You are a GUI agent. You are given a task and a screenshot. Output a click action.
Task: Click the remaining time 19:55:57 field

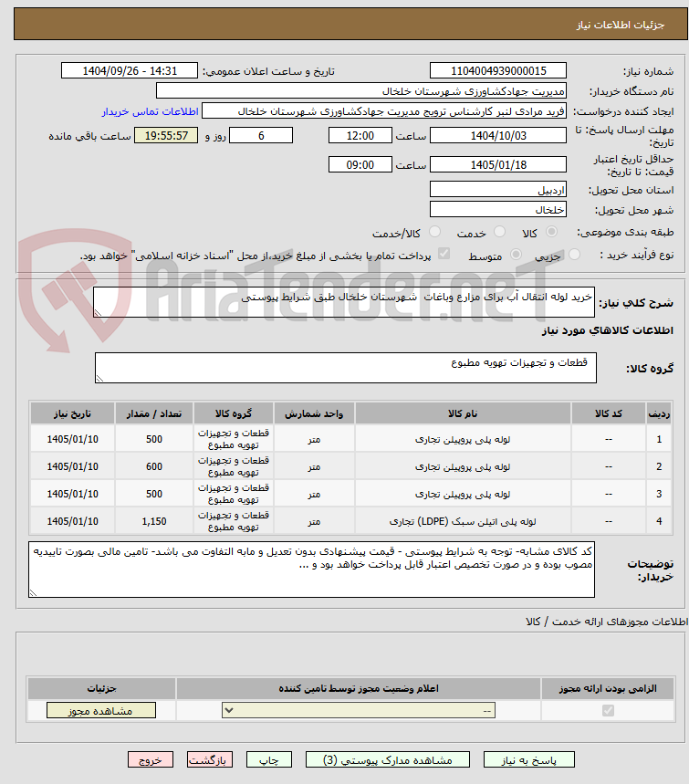coord(166,135)
